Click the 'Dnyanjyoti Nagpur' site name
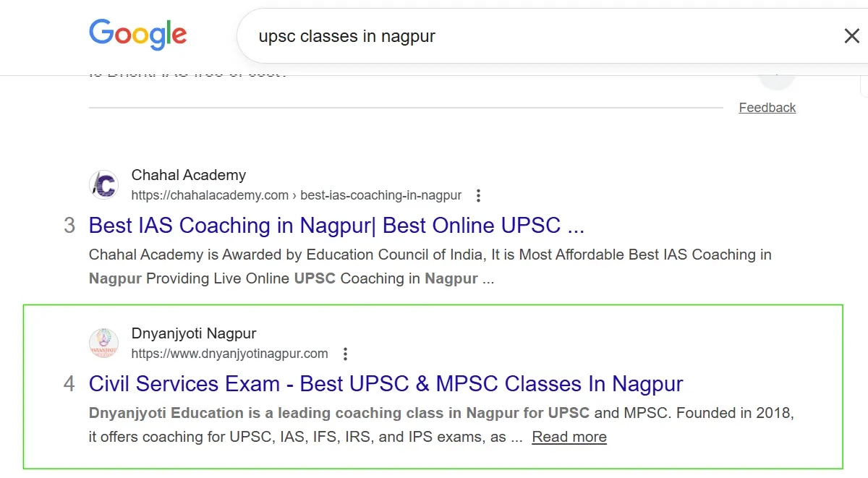The height and width of the screenshot is (478, 868). click(193, 333)
